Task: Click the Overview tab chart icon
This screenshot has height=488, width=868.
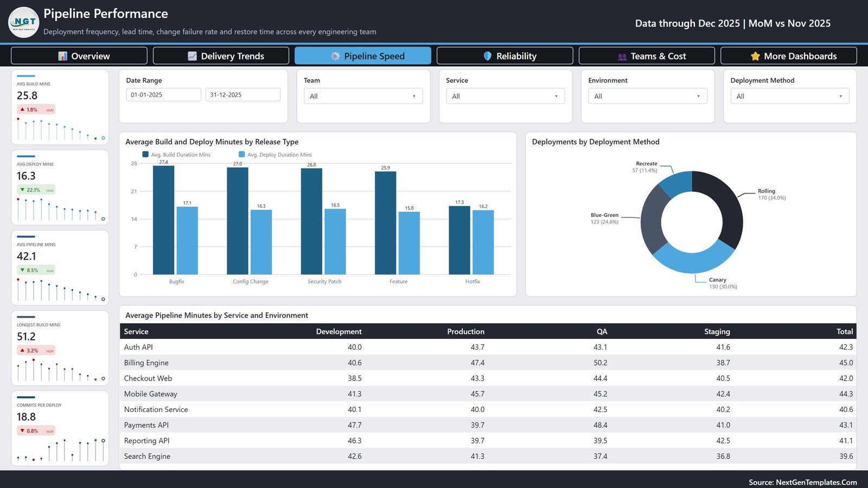Action: pos(63,56)
